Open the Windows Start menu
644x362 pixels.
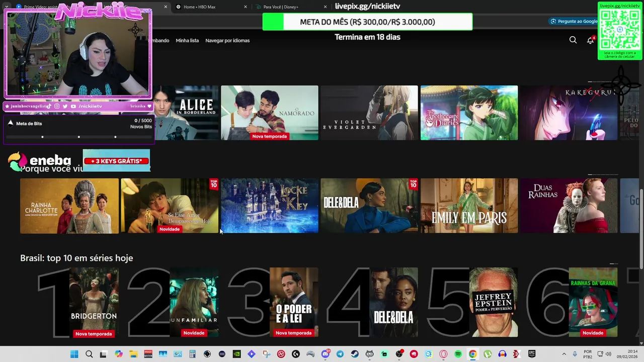pyautogui.click(x=74, y=354)
